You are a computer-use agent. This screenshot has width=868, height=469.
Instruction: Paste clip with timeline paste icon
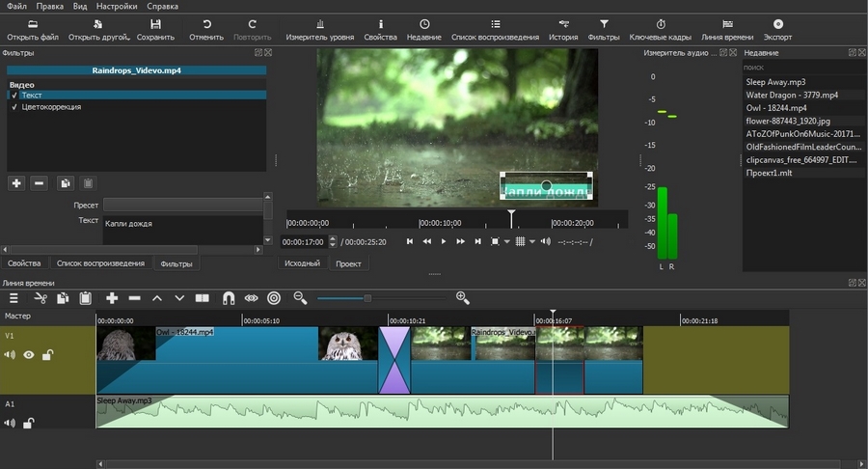[85, 298]
